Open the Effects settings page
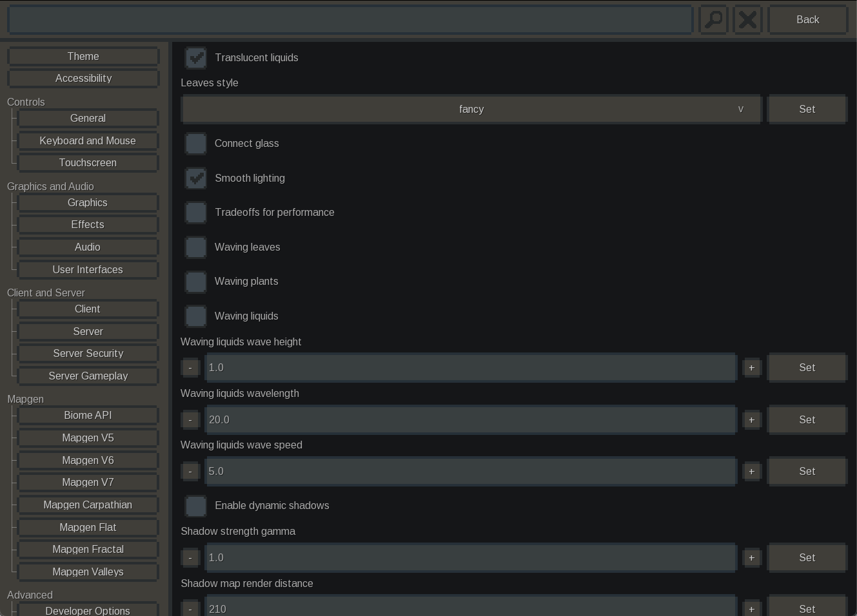Screen dimensions: 857x616 click(x=88, y=225)
